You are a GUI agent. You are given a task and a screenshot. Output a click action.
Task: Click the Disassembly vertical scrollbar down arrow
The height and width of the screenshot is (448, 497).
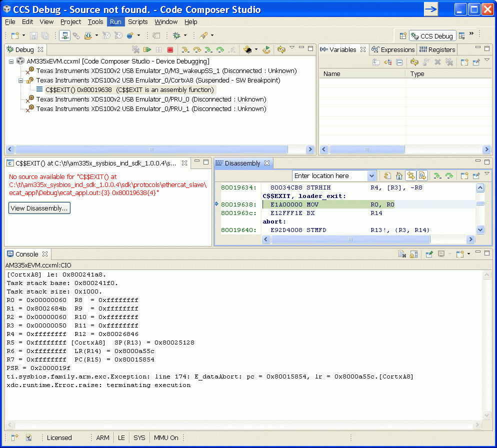[x=480, y=230]
